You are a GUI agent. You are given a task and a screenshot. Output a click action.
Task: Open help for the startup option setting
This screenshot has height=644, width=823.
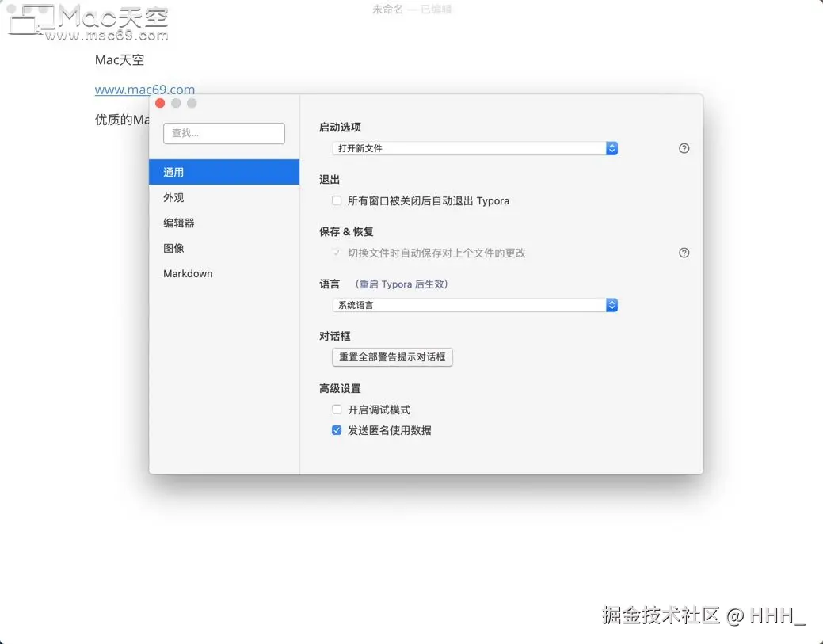coord(684,148)
